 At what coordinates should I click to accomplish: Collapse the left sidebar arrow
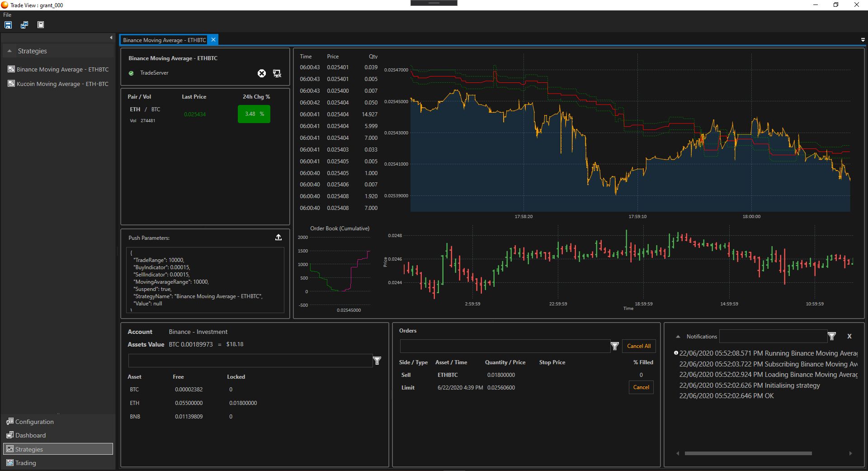pos(111,38)
